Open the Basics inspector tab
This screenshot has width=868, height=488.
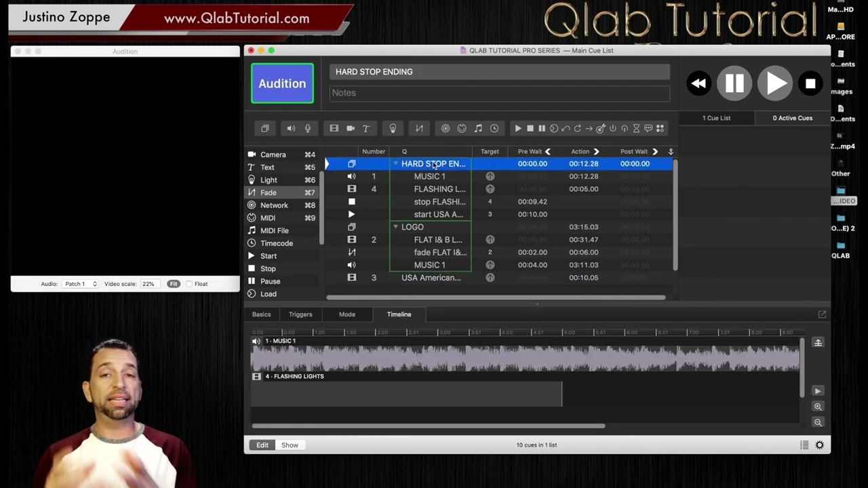click(x=261, y=314)
